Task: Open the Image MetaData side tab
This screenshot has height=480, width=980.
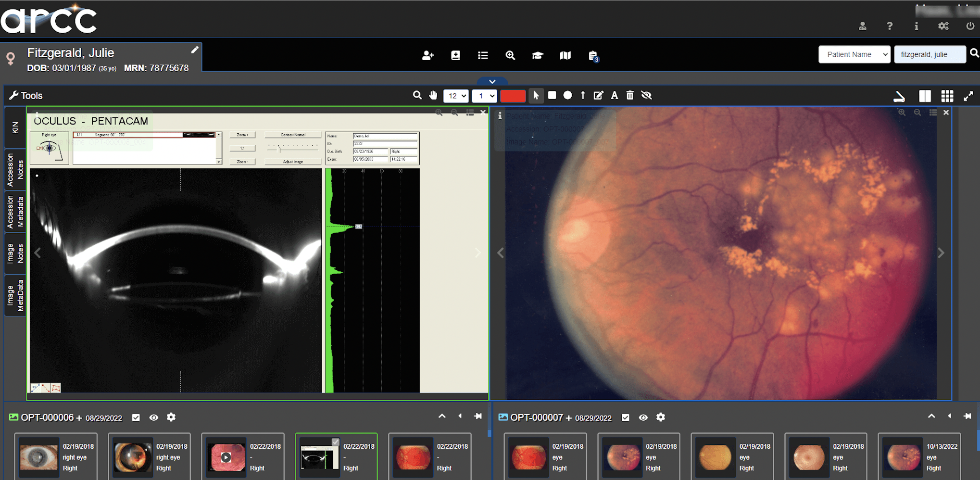Action: point(15,295)
